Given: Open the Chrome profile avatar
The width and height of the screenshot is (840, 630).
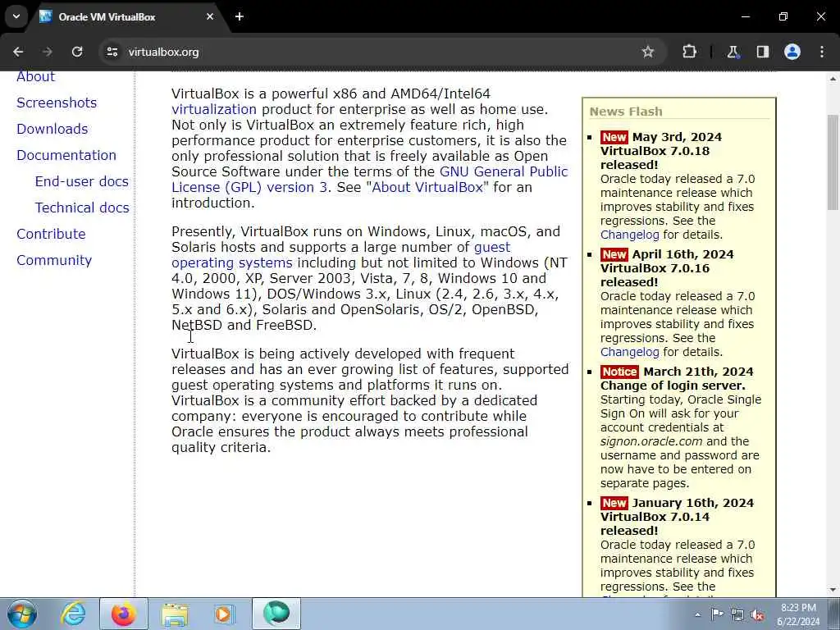Looking at the screenshot, I should (x=792, y=52).
